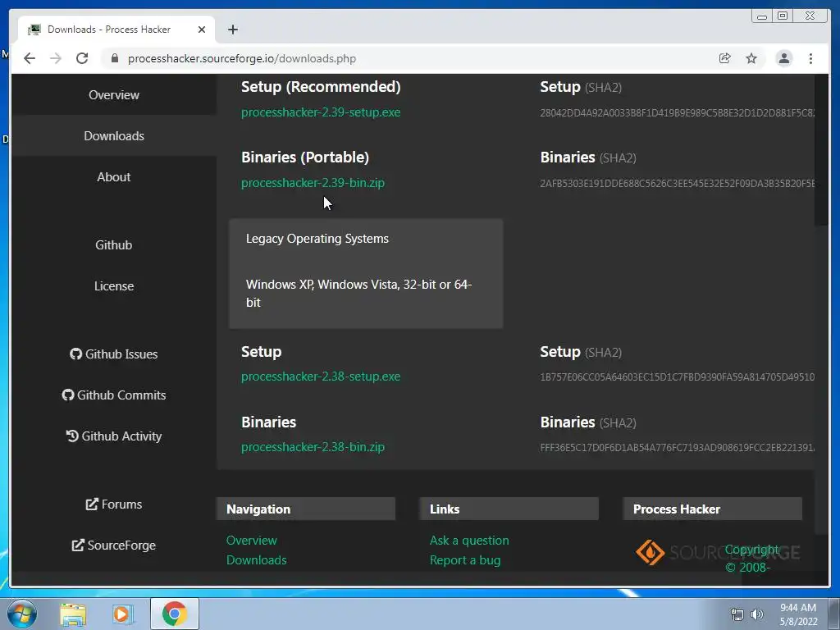Click the 2.39 Binaries SHA2 hash text

[677, 183]
